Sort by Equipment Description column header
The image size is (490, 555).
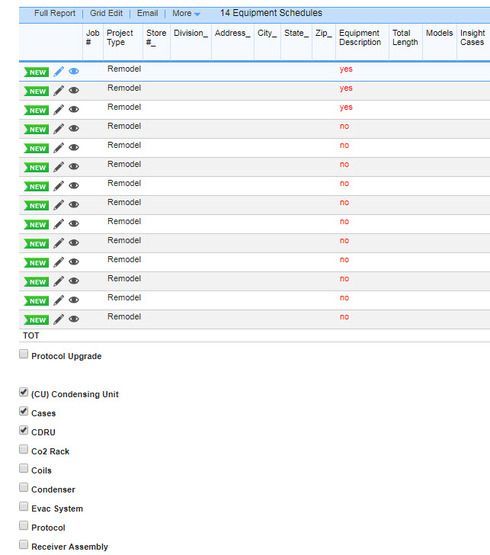[x=360, y=38]
